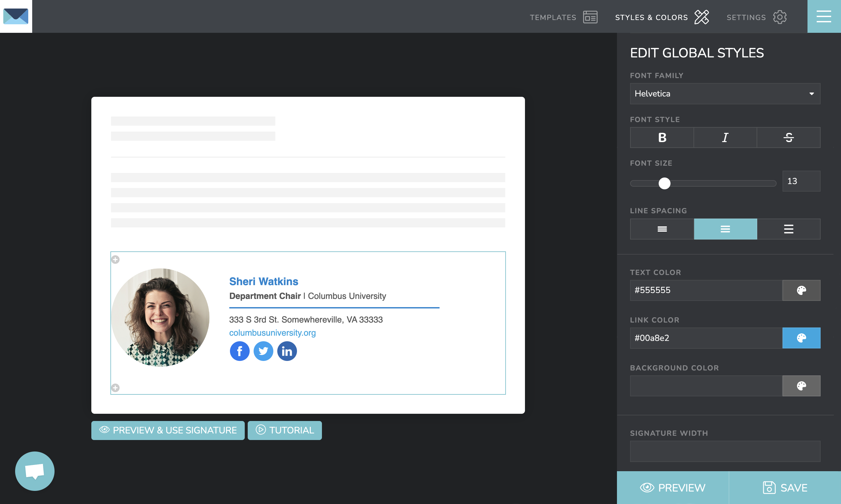841x504 pixels.
Task: Open the background color palette picker
Action: coord(801,386)
